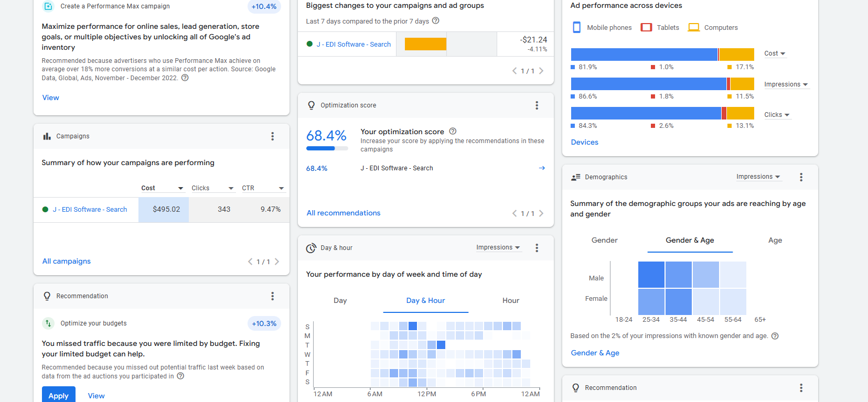Open the Devices link

[585, 142]
